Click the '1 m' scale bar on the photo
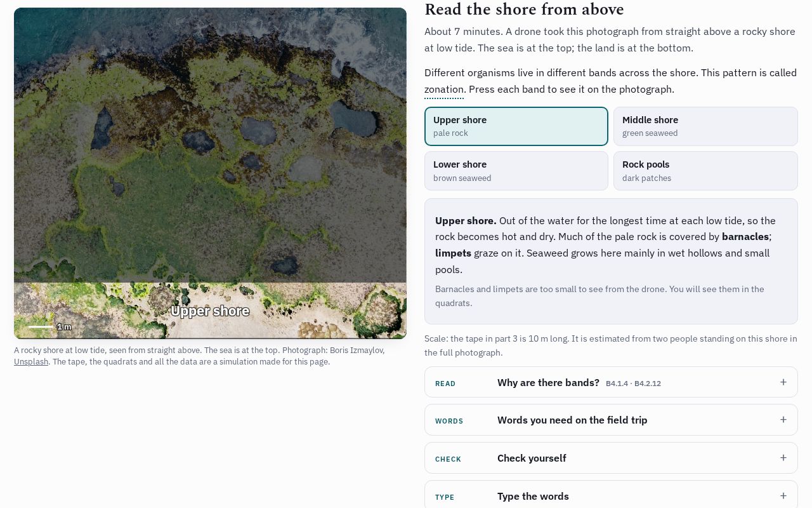This screenshot has width=812, height=508. (49, 326)
